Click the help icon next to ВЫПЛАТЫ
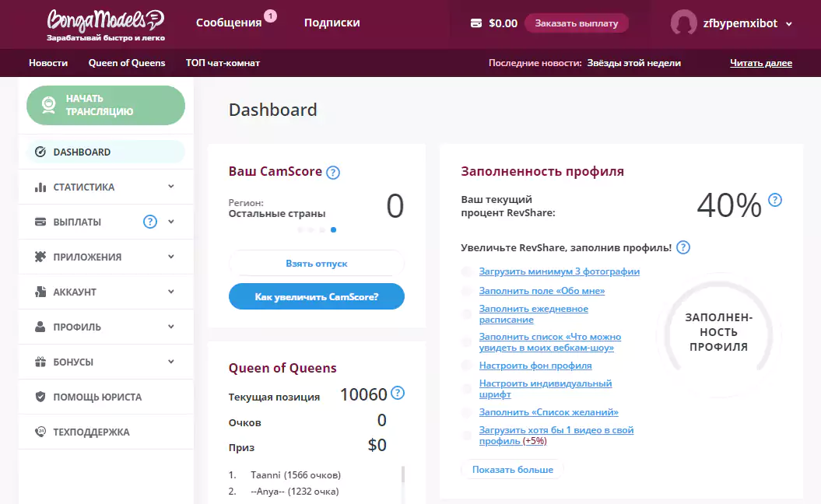The image size is (821, 504). click(x=150, y=222)
